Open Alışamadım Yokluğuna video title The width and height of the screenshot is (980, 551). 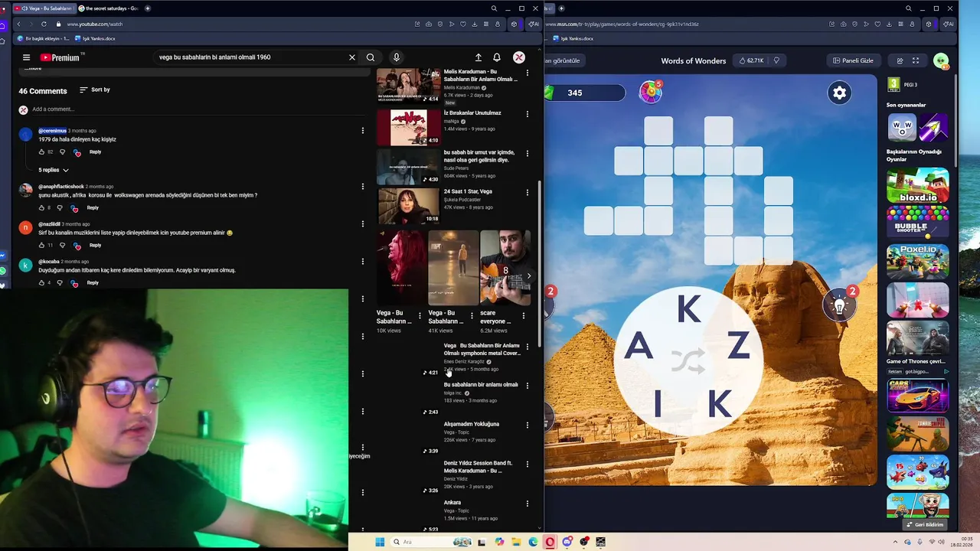[x=472, y=424]
